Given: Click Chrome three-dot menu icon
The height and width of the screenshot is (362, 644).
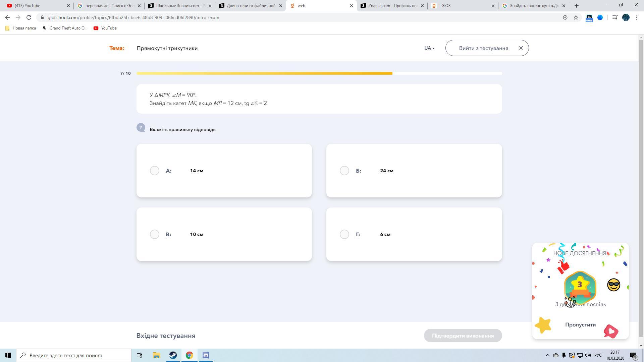Looking at the screenshot, I should tap(637, 17).
